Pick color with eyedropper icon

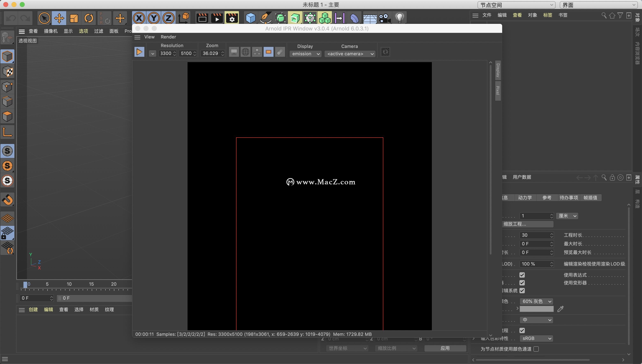[561, 309]
